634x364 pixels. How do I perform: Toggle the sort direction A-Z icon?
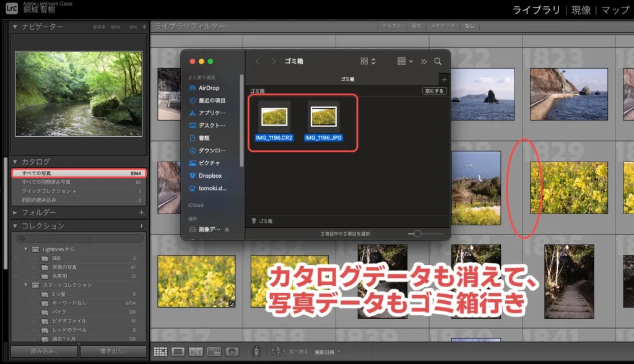click(279, 352)
